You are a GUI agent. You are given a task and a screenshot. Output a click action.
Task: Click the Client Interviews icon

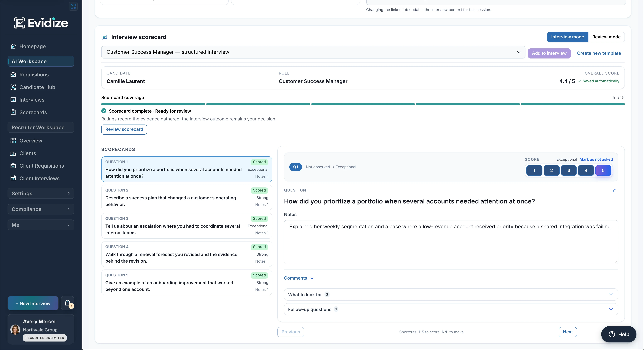coord(13,178)
